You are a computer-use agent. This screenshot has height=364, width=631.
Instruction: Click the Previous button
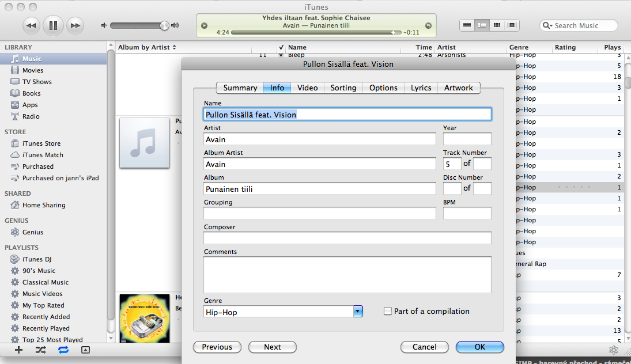coord(217,347)
